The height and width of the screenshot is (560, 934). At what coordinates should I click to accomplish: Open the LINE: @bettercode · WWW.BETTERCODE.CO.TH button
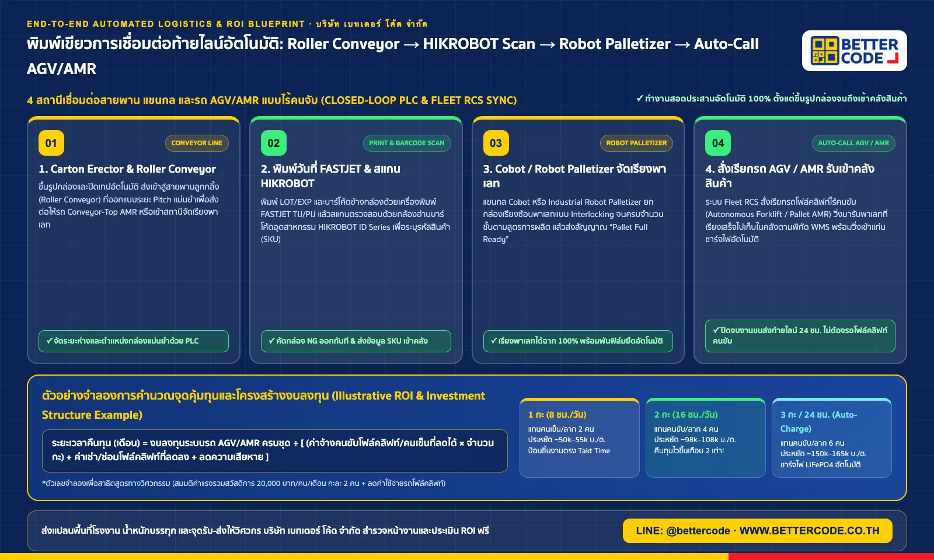[x=758, y=531]
